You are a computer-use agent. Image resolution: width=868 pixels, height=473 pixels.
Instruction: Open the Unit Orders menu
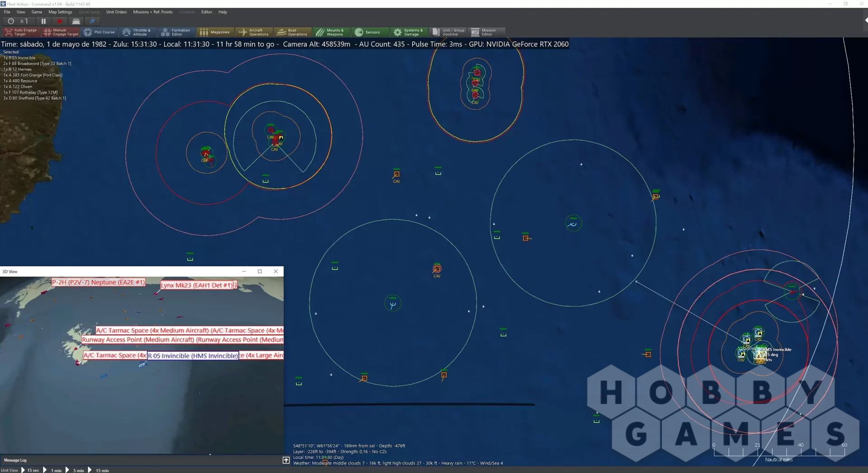[x=116, y=12]
